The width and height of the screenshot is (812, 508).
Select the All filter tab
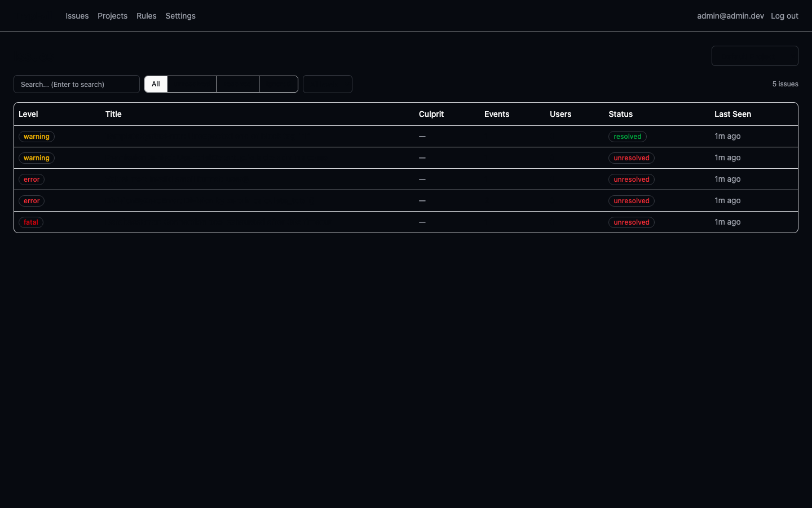(x=156, y=84)
